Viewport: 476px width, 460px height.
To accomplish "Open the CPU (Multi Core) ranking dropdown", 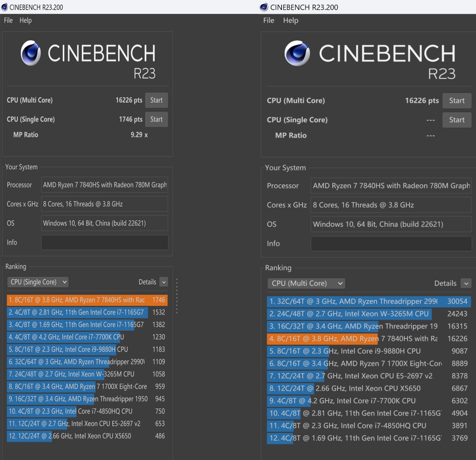I will [306, 284].
